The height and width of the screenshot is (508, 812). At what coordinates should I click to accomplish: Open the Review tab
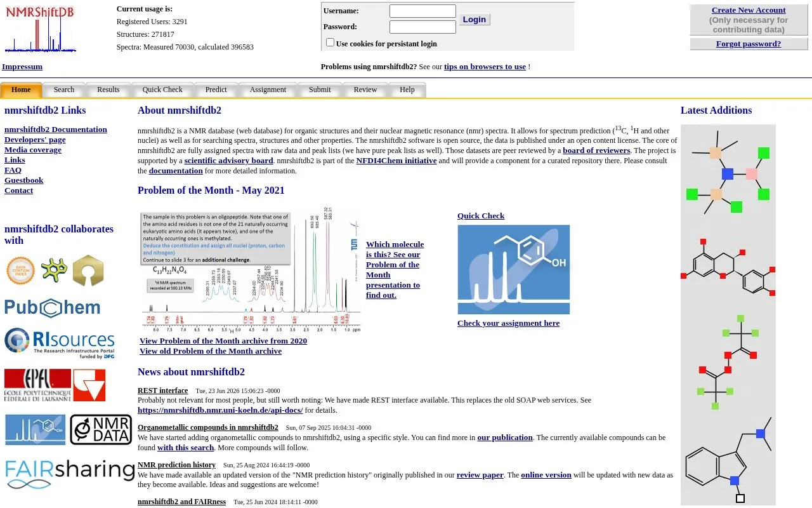coord(365,90)
